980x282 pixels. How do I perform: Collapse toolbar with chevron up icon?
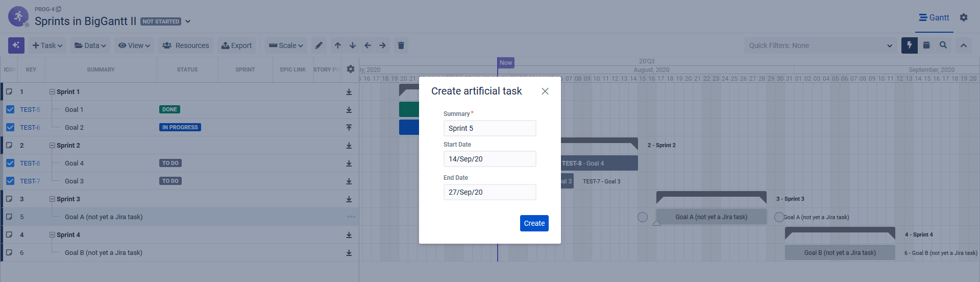tap(964, 45)
